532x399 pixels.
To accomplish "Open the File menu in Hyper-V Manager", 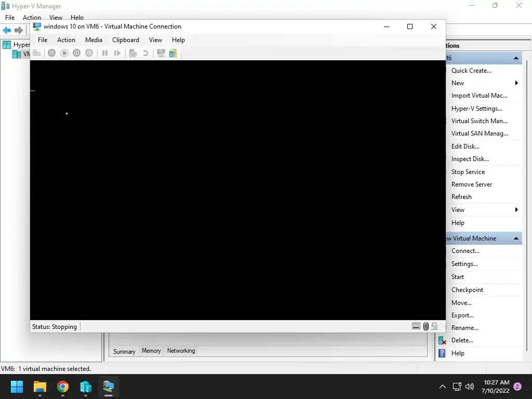I will pos(10,17).
